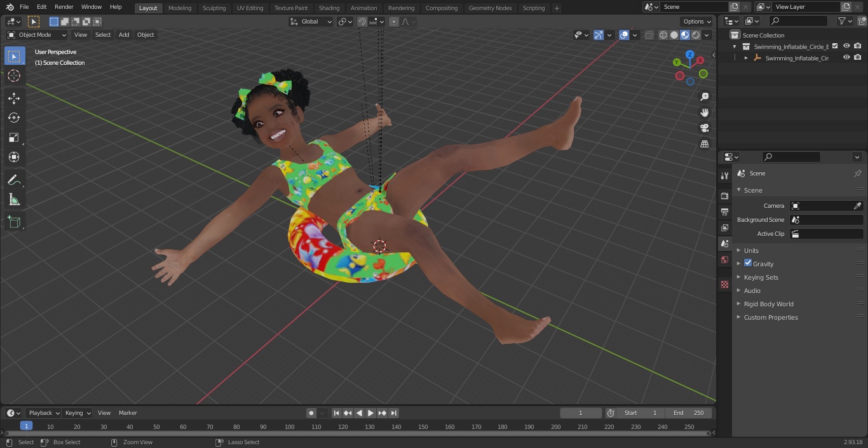The width and height of the screenshot is (868, 448).
Task: Activate the Move tool
Action: pyautogui.click(x=14, y=98)
